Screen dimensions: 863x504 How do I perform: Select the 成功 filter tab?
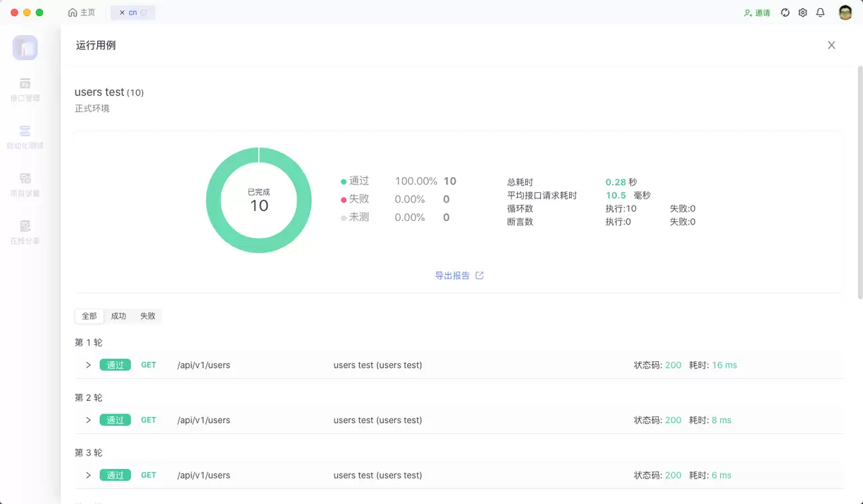(119, 316)
